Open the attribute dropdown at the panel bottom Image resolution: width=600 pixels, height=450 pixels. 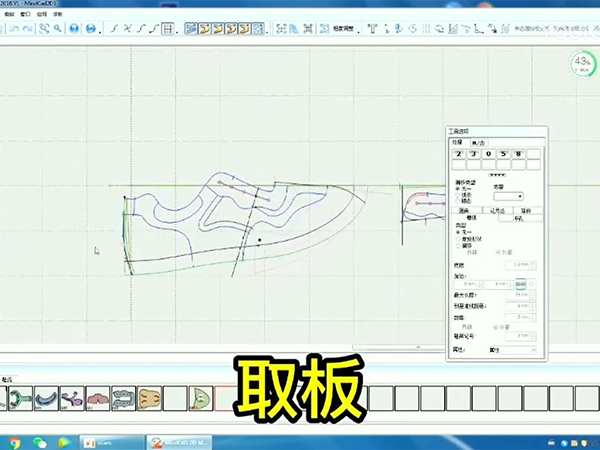click(512, 350)
